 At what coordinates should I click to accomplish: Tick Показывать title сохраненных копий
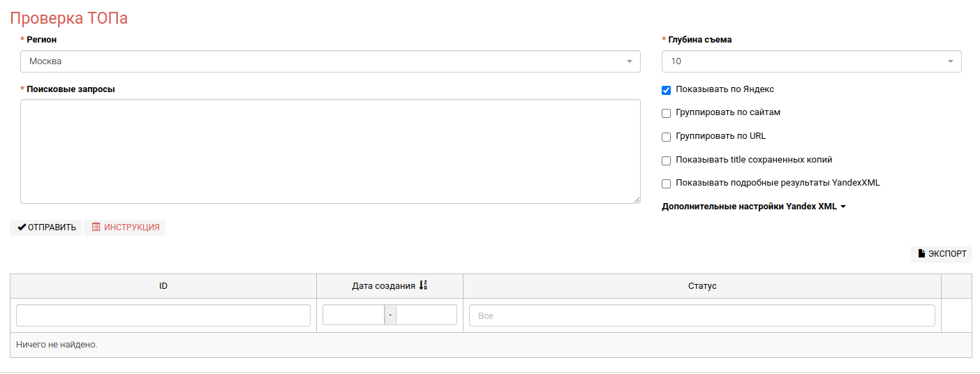tap(666, 160)
